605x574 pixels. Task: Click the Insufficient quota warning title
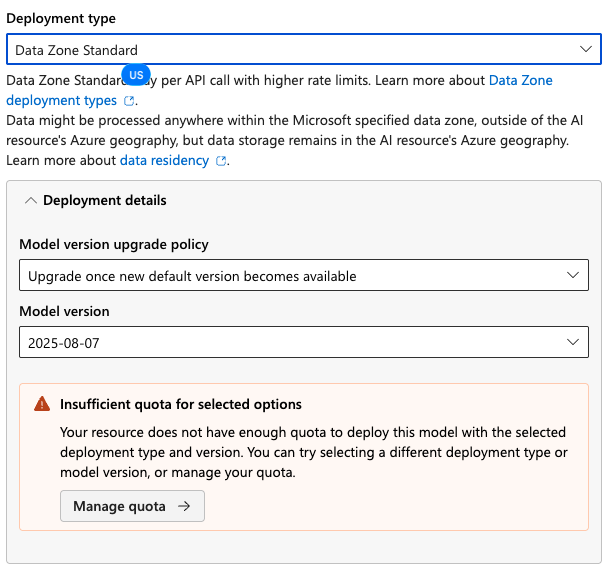click(x=181, y=404)
